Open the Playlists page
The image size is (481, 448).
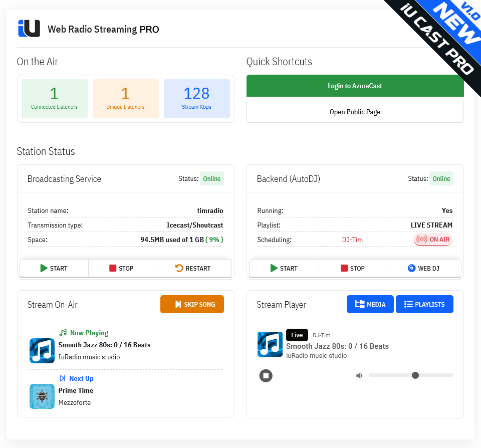424,304
